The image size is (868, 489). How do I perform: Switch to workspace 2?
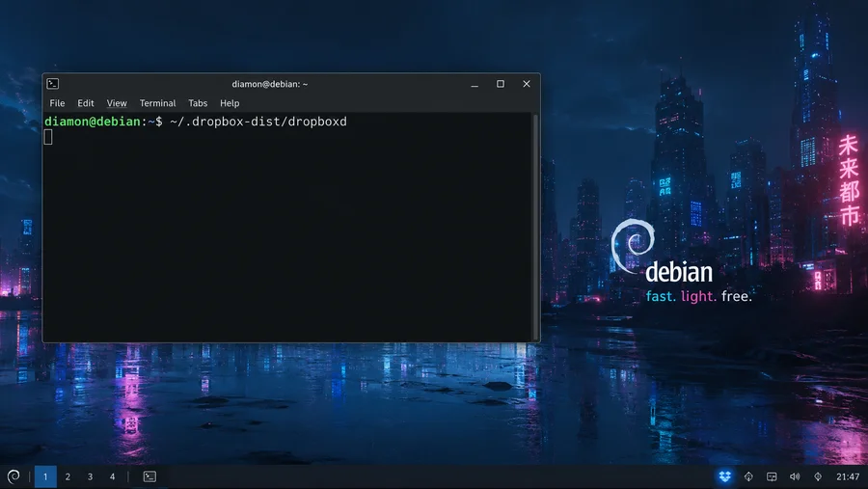click(68, 476)
